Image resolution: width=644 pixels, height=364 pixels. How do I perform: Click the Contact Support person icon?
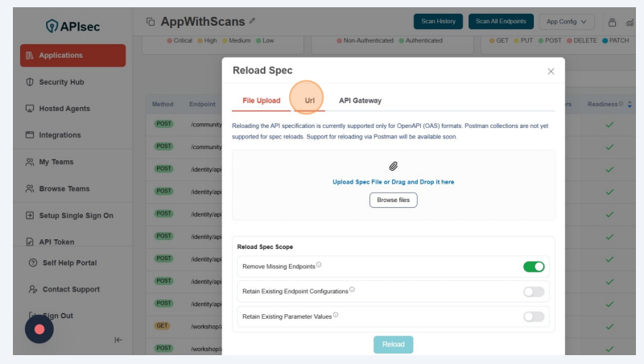[33, 289]
